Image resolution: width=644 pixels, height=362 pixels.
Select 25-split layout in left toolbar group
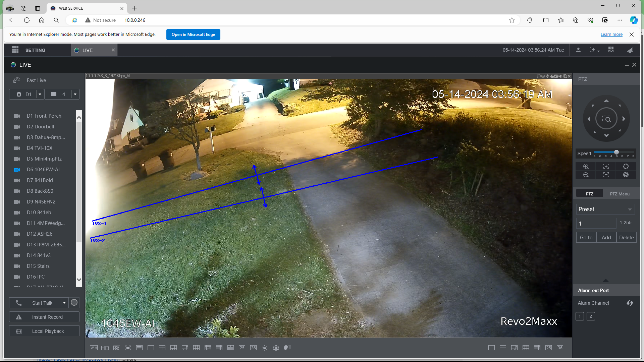[242, 348]
